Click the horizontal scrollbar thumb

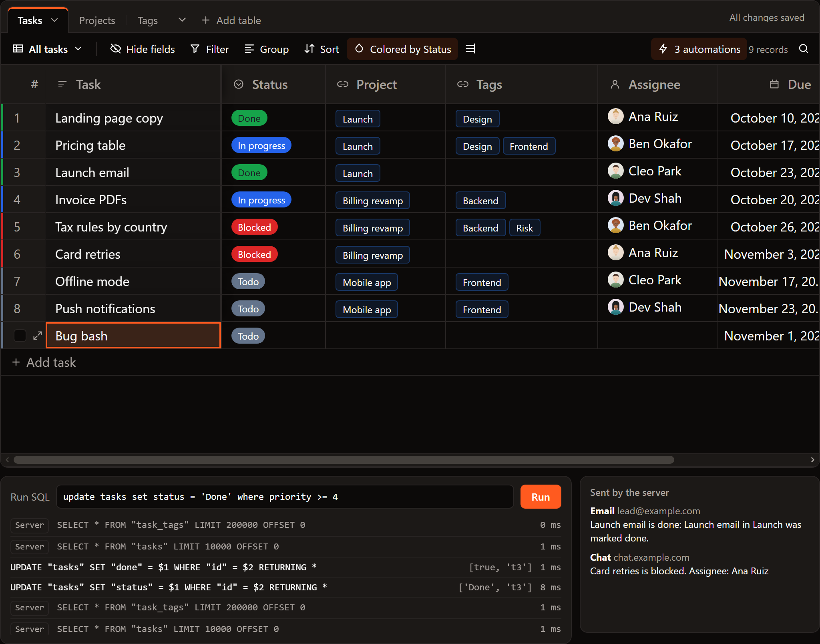(x=344, y=460)
